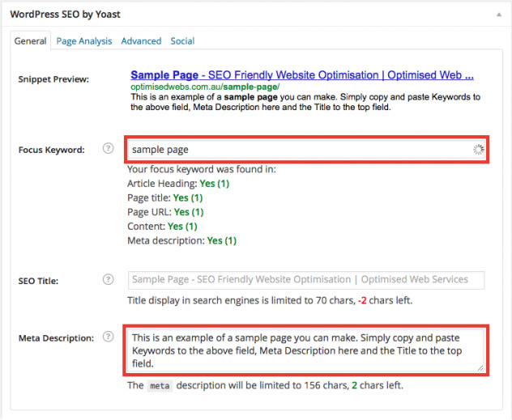This screenshot has width=512, height=420.
Task: Click the loading spinner in the keyword field
Action: [x=478, y=150]
